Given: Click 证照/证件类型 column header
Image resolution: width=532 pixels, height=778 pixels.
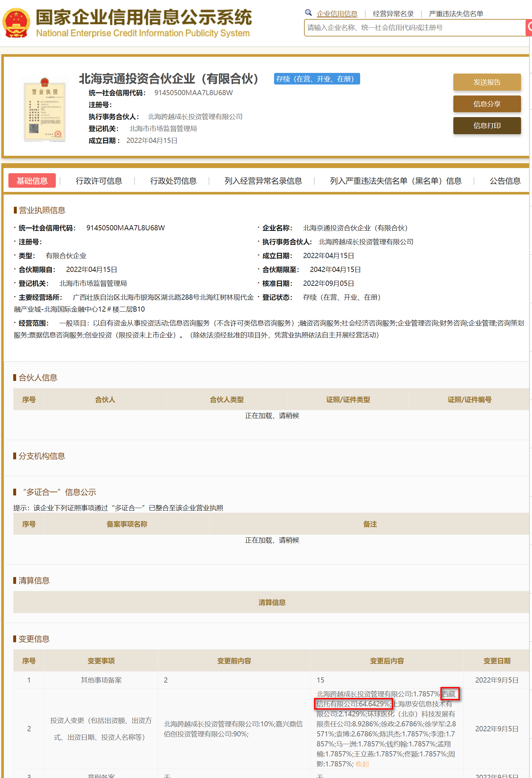Looking at the screenshot, I should pos(348,399).
